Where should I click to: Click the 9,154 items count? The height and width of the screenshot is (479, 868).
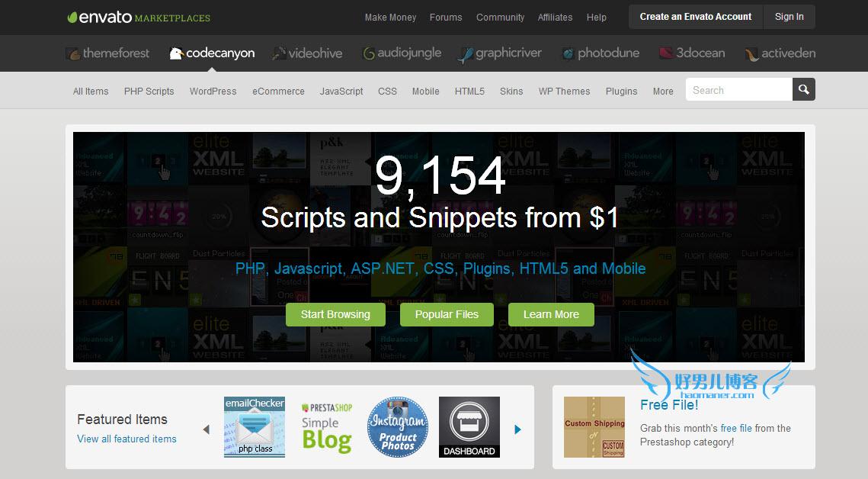[440, 176]
